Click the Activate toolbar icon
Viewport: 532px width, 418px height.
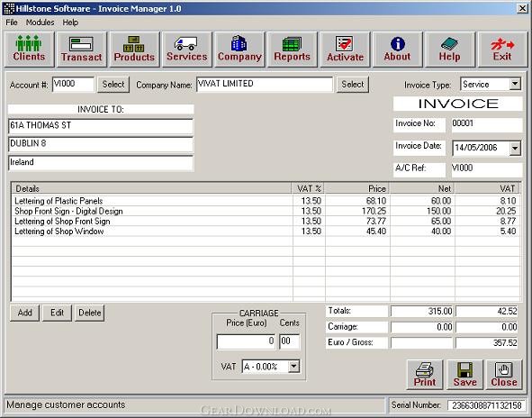[345, 50]
